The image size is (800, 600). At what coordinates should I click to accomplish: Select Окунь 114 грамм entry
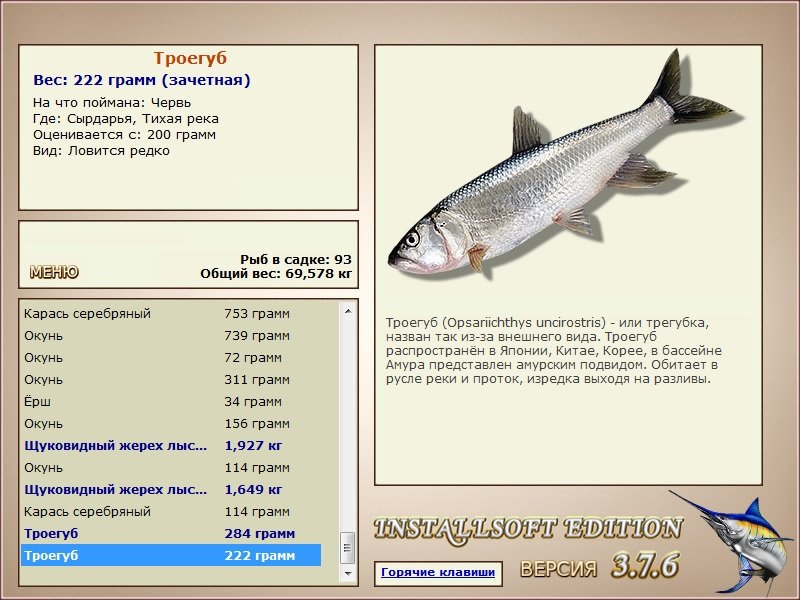coord(171,467)
